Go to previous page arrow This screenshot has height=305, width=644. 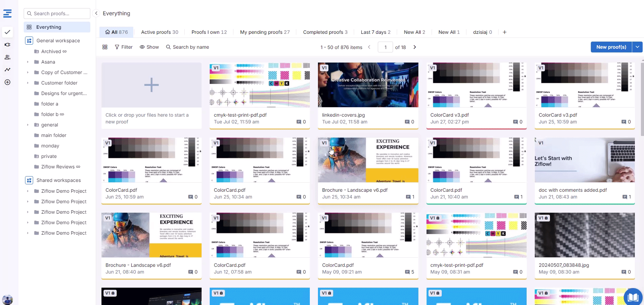369,47
